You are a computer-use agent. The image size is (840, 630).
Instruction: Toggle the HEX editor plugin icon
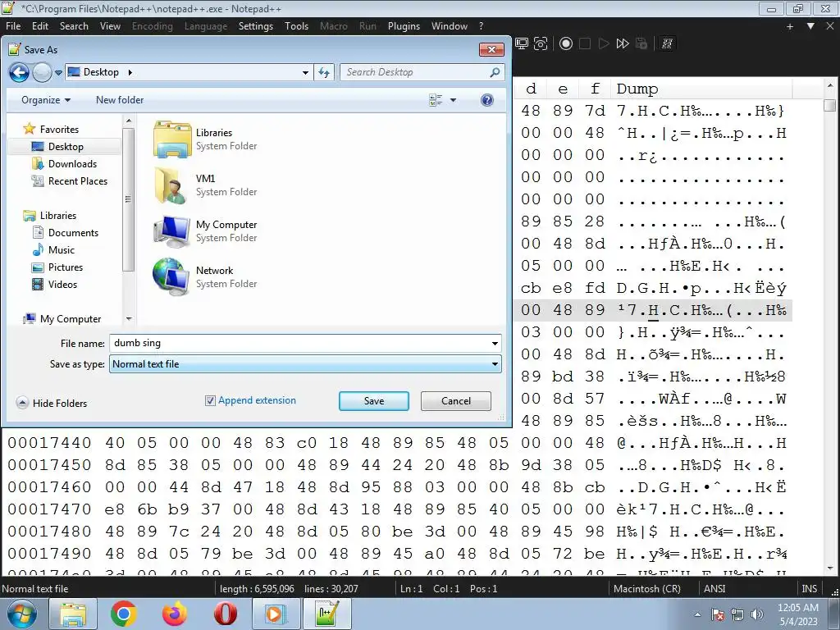667,44
